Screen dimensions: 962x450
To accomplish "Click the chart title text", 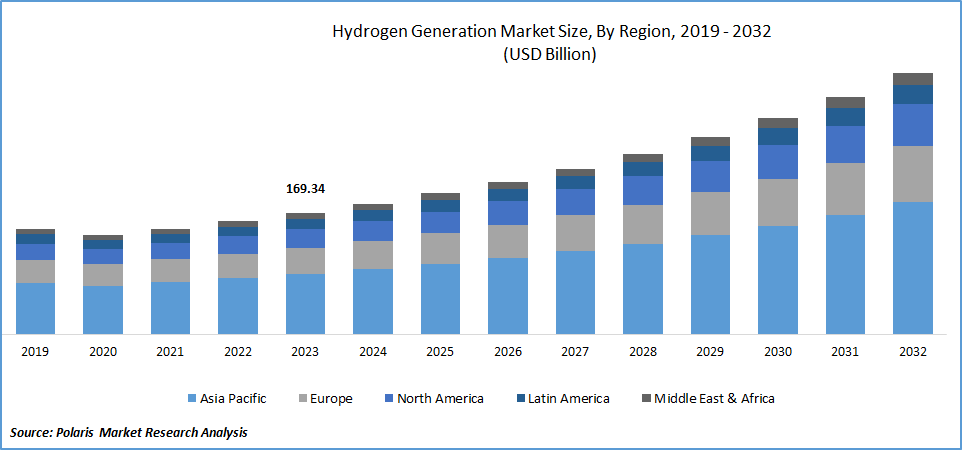I will pyautogui.click(x=551, y=32).
